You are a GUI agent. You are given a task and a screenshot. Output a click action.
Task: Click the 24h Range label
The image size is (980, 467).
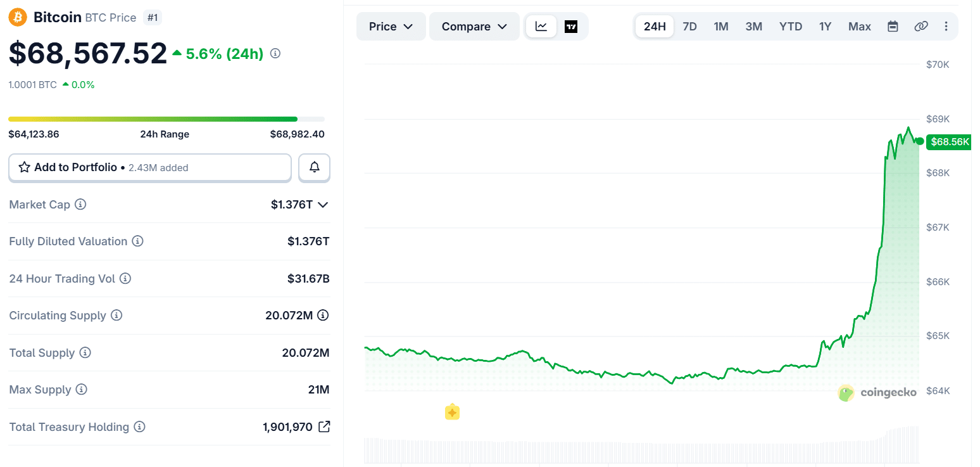(x=165, y=134)
